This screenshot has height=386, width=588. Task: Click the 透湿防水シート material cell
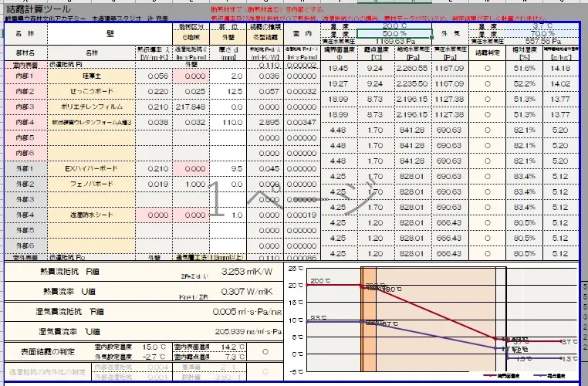point(92,215)
